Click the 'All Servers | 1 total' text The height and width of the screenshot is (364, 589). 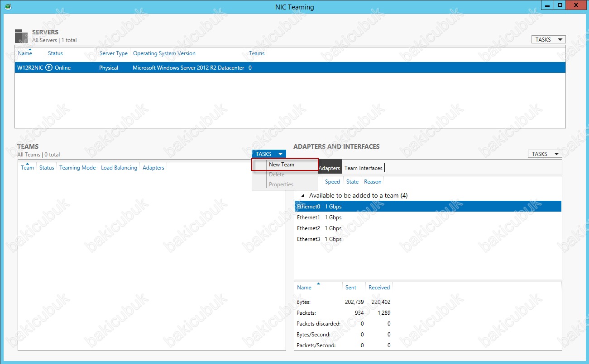[x=54, y=40]
